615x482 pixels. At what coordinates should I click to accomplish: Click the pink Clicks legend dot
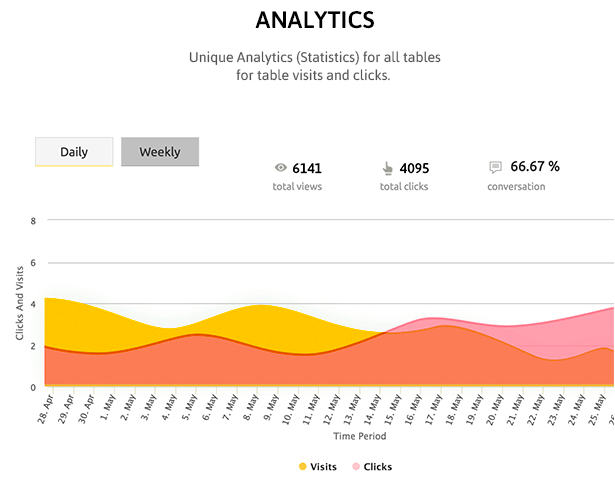(x=356, y=467)
